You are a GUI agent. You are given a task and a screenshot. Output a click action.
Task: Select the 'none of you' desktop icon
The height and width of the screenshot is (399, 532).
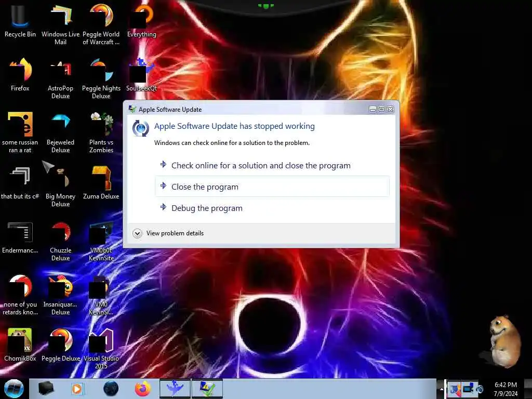[x=20, y=295]
